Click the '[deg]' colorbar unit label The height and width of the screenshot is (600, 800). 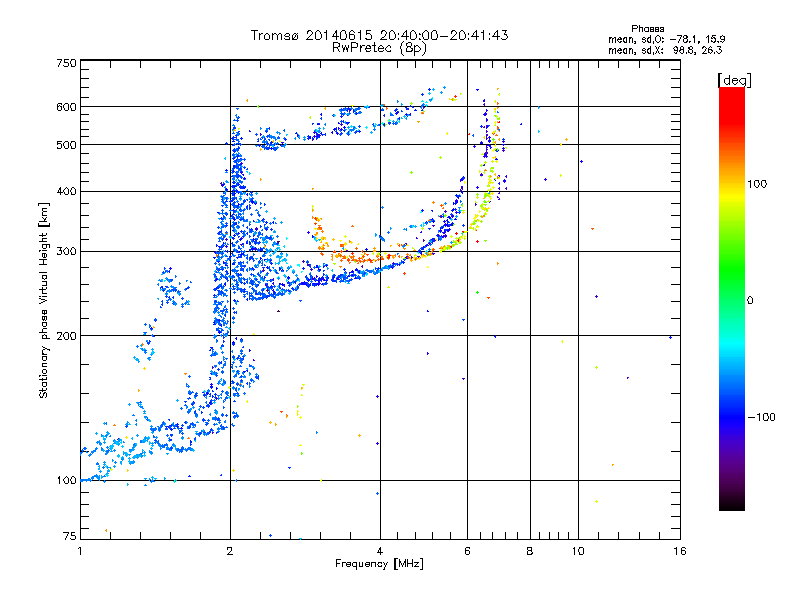click(734, 80)
